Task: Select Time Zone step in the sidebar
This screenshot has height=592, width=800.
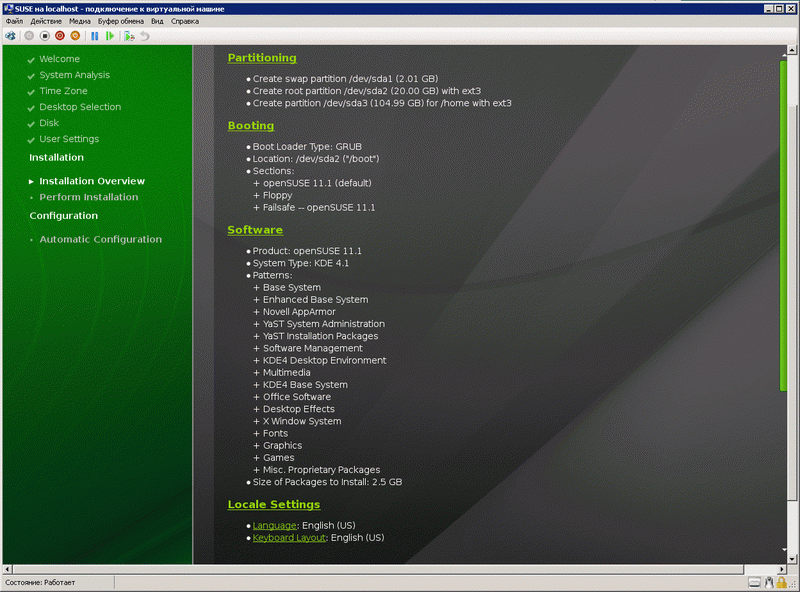Action: coord(63,91)
